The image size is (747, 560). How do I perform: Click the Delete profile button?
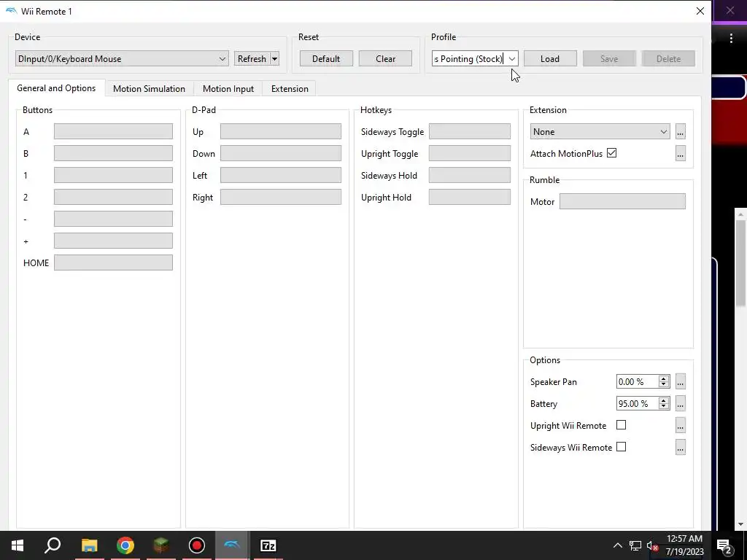click(668, 58)
